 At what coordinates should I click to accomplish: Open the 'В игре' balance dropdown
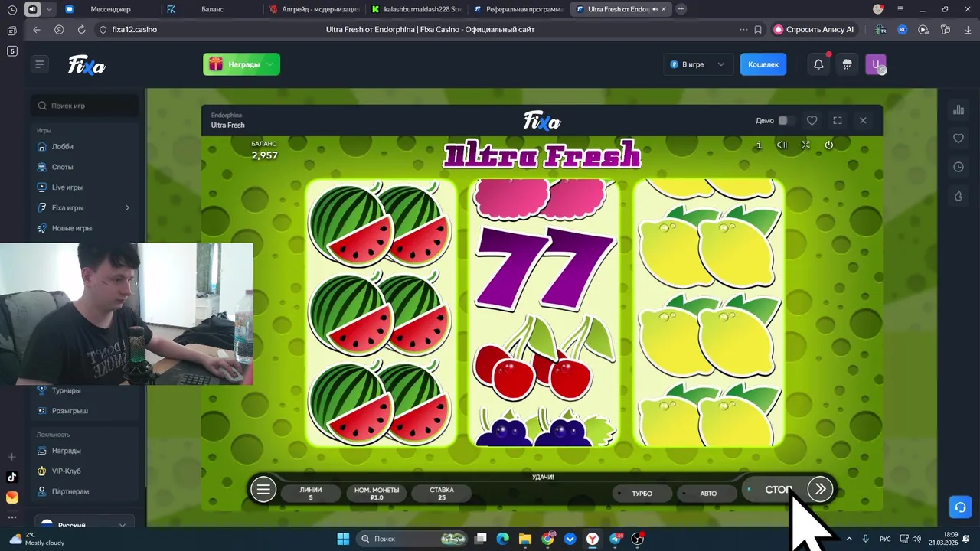(x=697, y=64)
